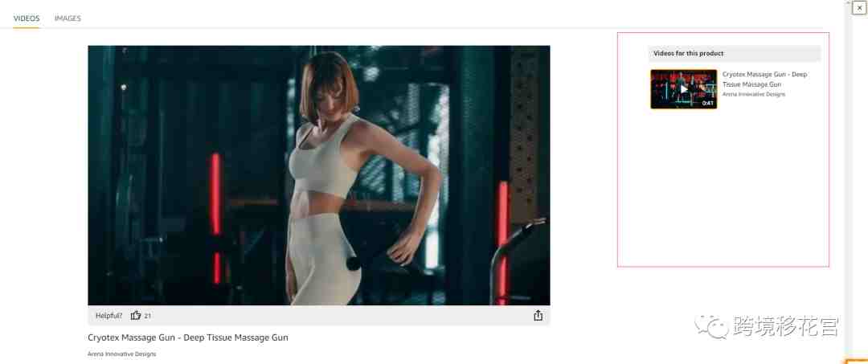Click the 0:41 duration badge on the thumbnail

[x=707, y=104]
